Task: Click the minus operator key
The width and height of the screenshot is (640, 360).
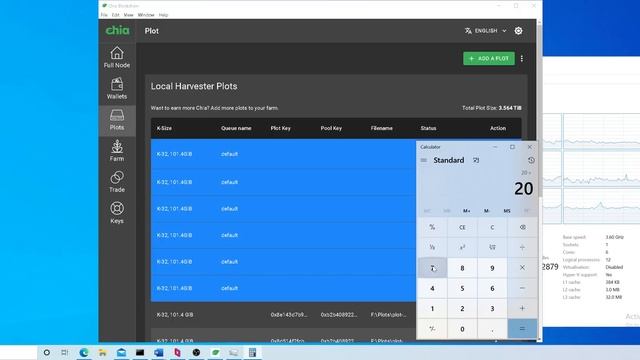Action: pyautogui.click(x=522, y=288)
